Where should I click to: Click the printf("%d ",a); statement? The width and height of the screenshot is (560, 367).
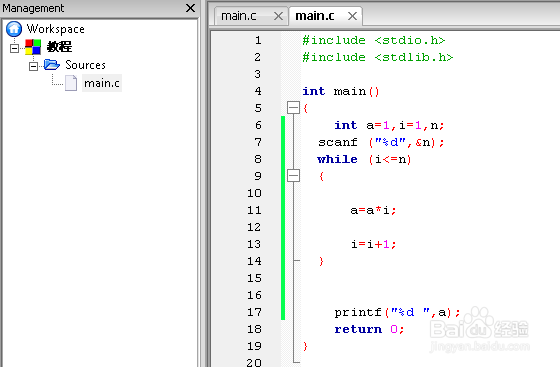pyautogui.click(x=397, y=312)
